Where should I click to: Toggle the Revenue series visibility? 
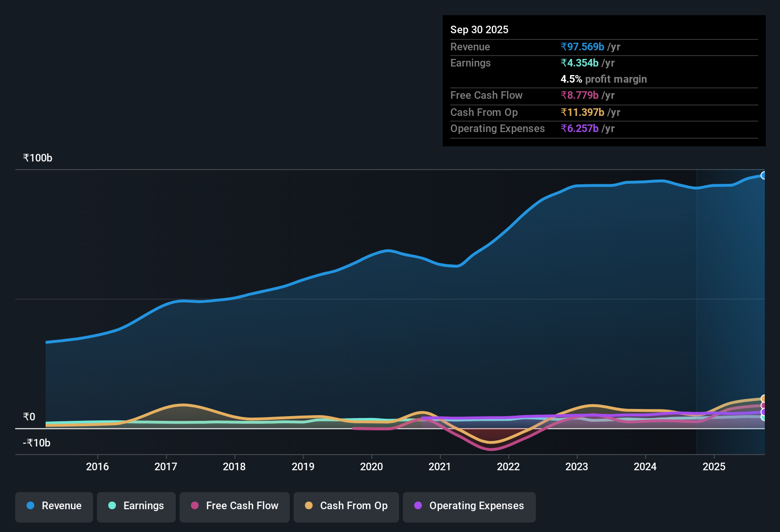tap(54, 507)
